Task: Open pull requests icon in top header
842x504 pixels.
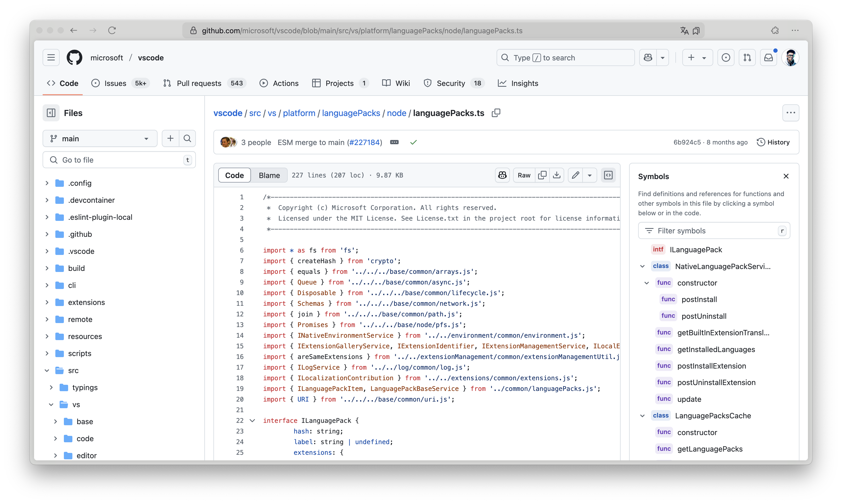Action: pyautogui.click(x=747, y=58)
